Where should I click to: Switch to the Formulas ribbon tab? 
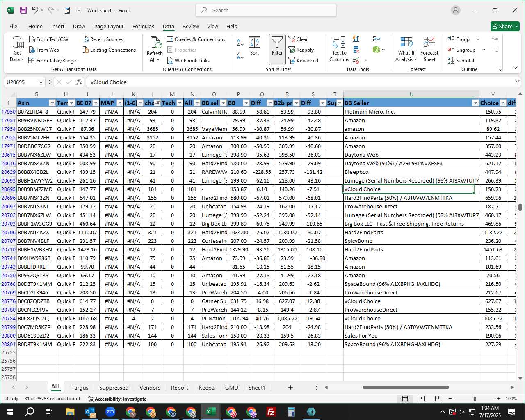click(x=143, y=26)
